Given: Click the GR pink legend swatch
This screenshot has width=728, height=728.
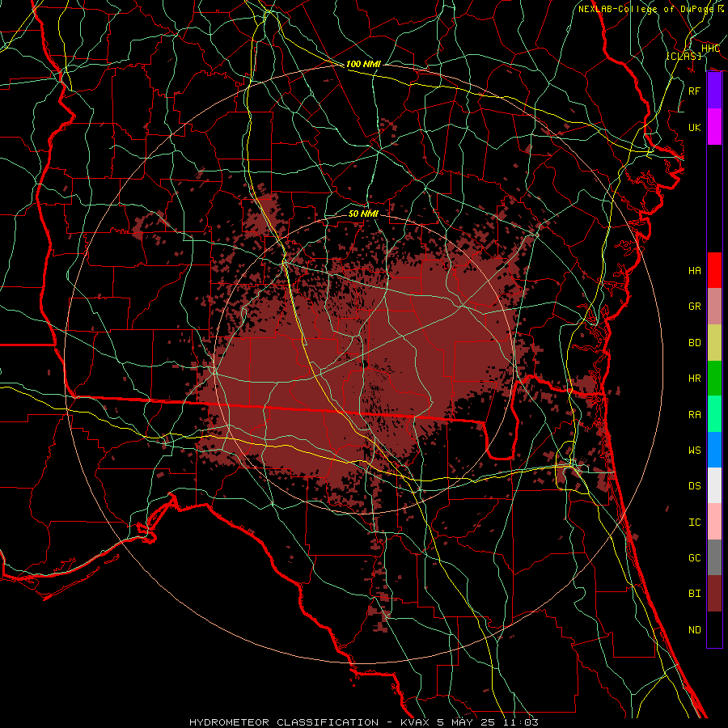Looking at the screenshot, I should (x=714, y=306).
